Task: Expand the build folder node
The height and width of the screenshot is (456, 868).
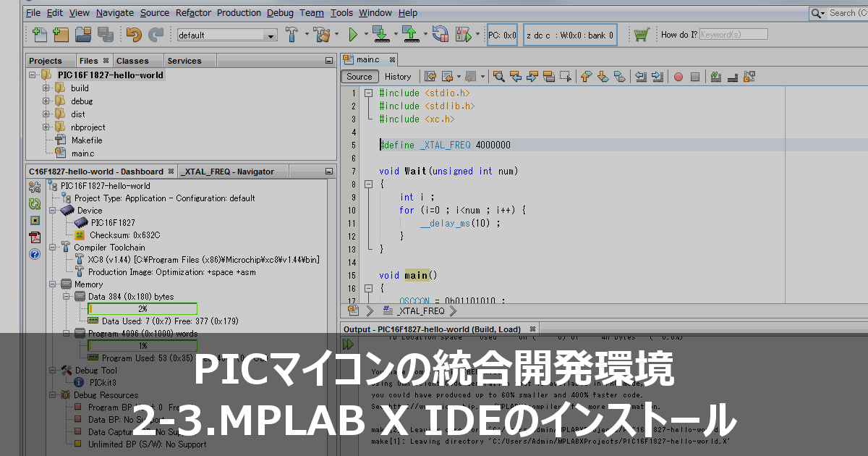Action: 46,88
